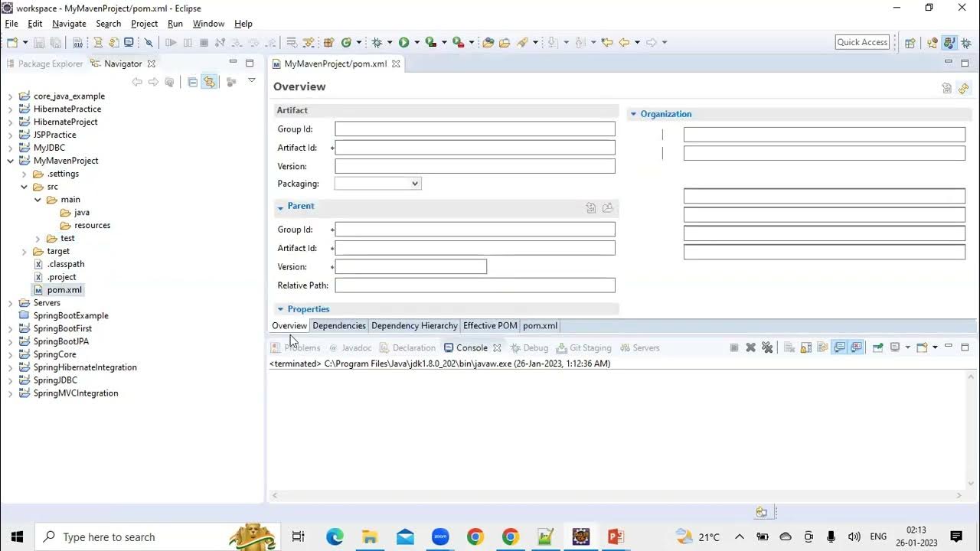Click the New file toolbar icon
Screen dimensions: 980x551
point(11,43)
